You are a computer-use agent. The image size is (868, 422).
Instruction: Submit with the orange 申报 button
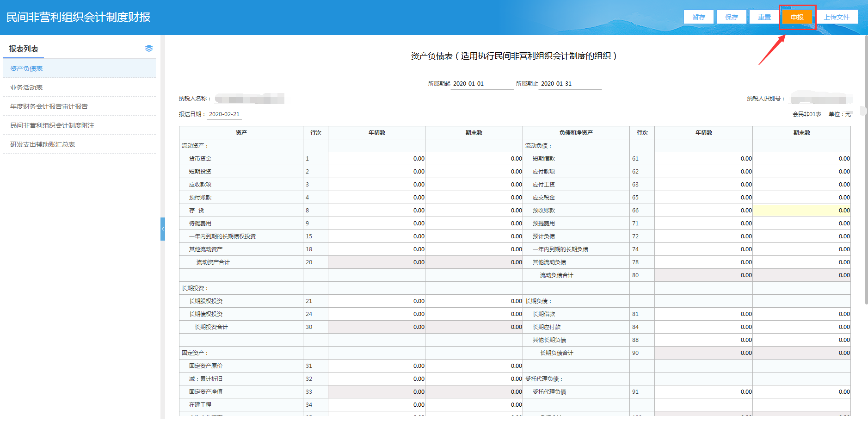tap(797, 17)
